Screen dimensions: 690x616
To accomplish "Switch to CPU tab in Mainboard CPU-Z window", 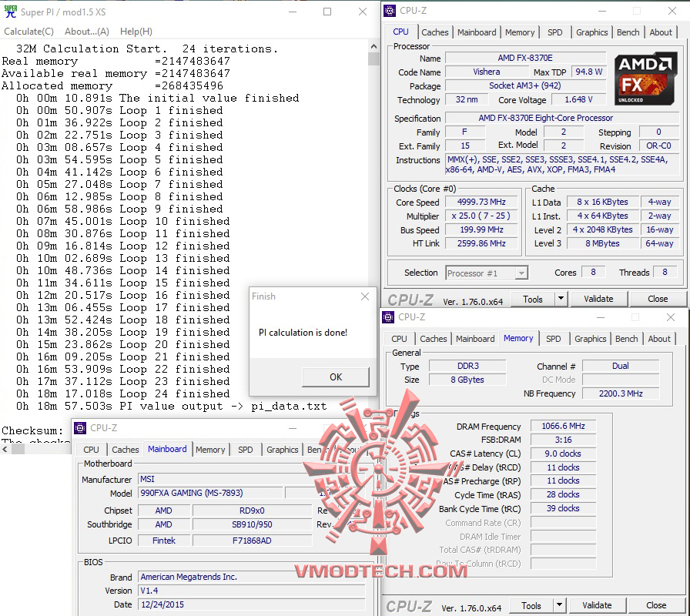I will coord(91,450).
